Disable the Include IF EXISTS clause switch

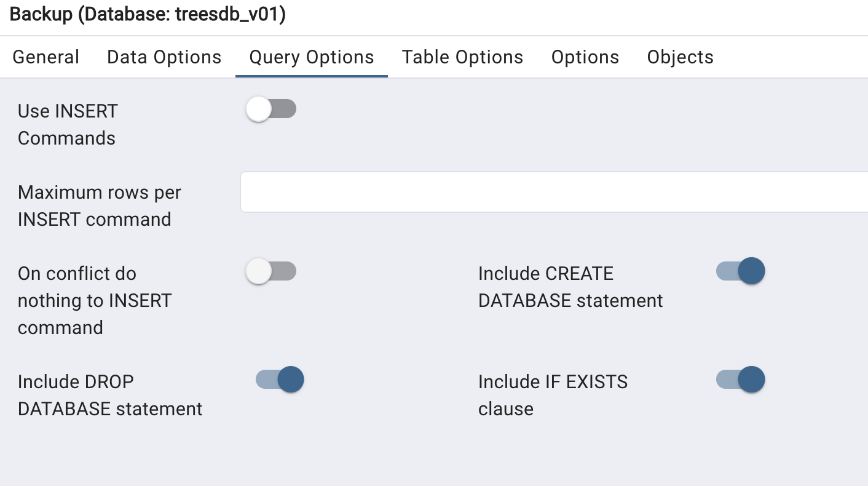pos(740,380)
